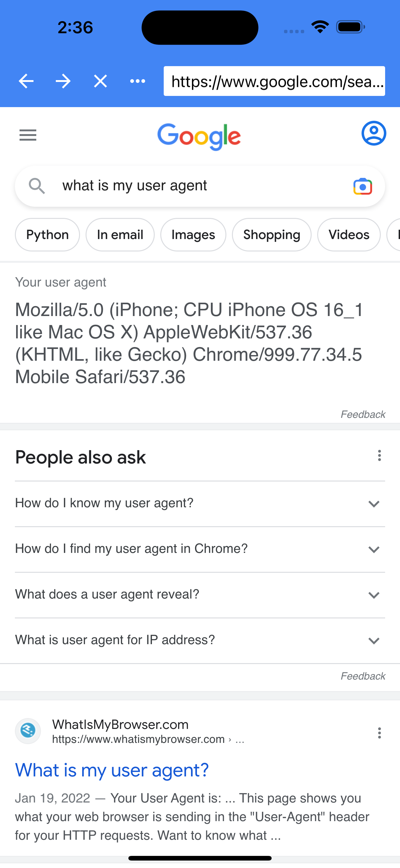The image size is (400, 868).
Task: Click the Python filter chip
Action: [47, 234]
